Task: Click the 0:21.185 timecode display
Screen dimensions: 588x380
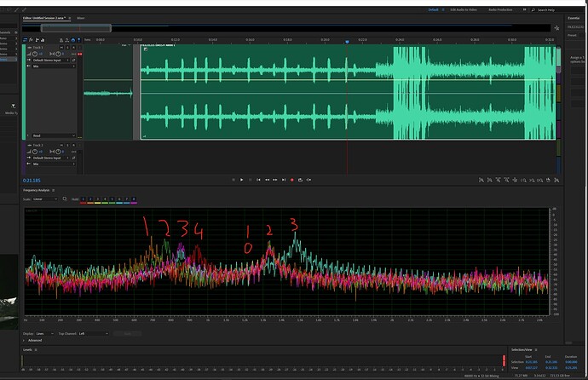Action: pos(32,181)
